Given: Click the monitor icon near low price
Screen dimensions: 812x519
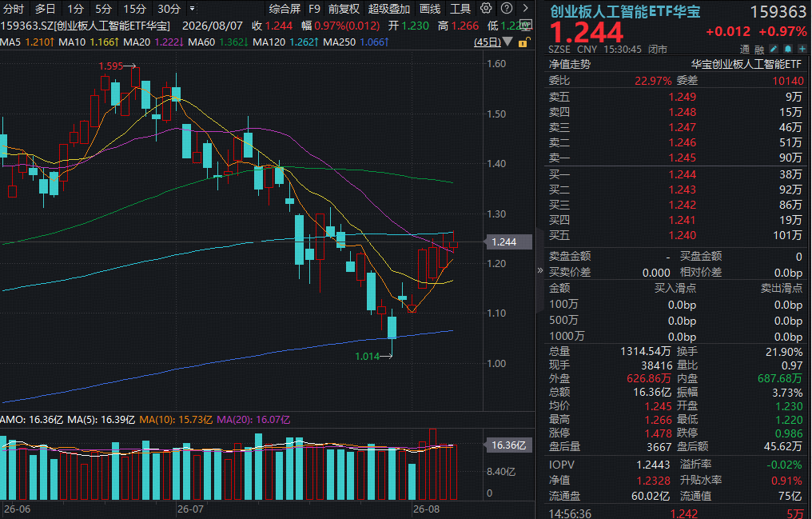Looking at the screenshot, I should coord(526,25).
